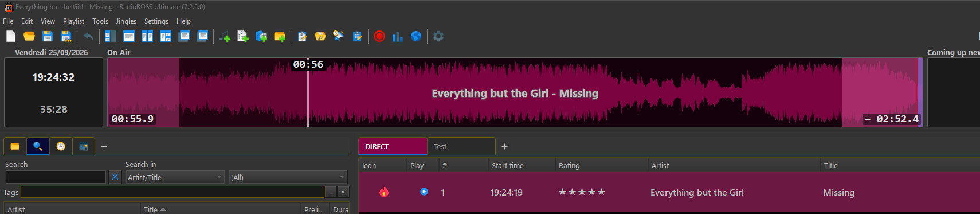
Task: Sort search results by Title column
Action: pyautogui.click(x=221, y=209)
